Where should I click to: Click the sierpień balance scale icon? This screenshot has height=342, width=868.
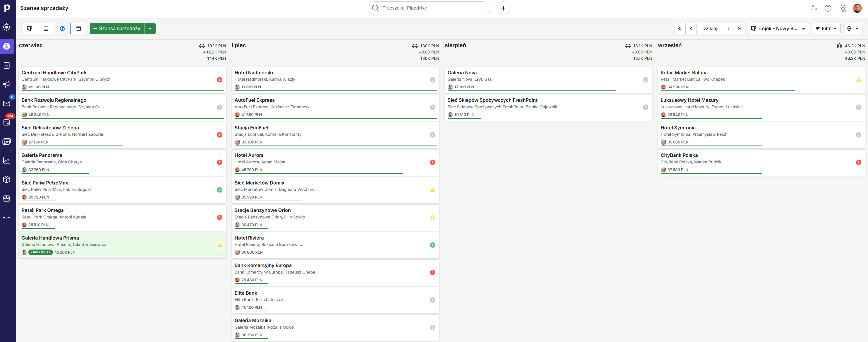pyautogui.click(x=628, y=46)
